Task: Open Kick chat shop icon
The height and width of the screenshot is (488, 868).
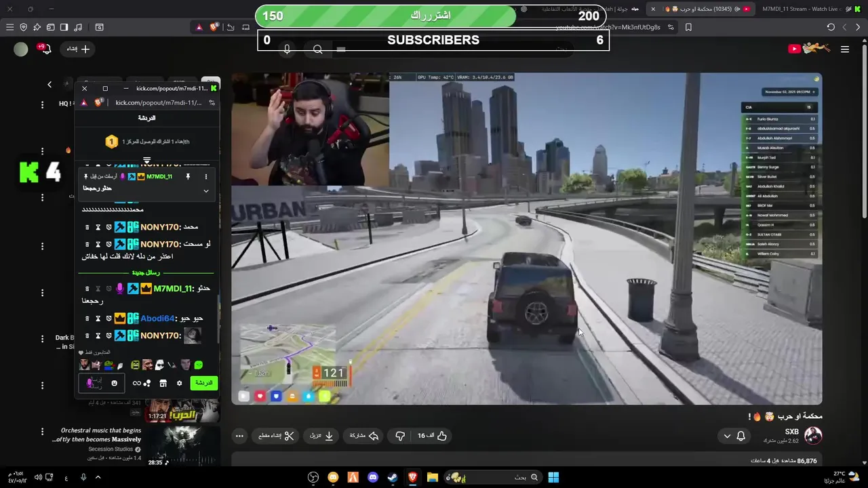Action: point(163,384)
